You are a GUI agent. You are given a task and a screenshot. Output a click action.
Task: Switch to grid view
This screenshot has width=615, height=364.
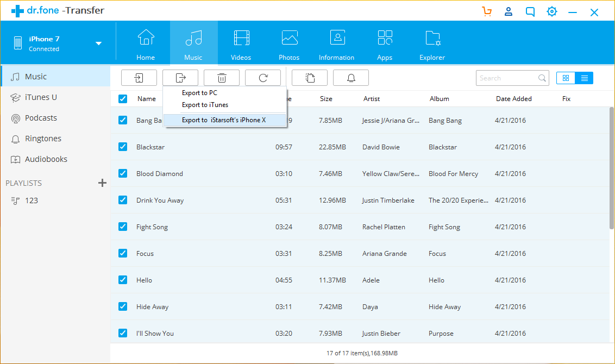pyautogui.click(x=566, y=78)
